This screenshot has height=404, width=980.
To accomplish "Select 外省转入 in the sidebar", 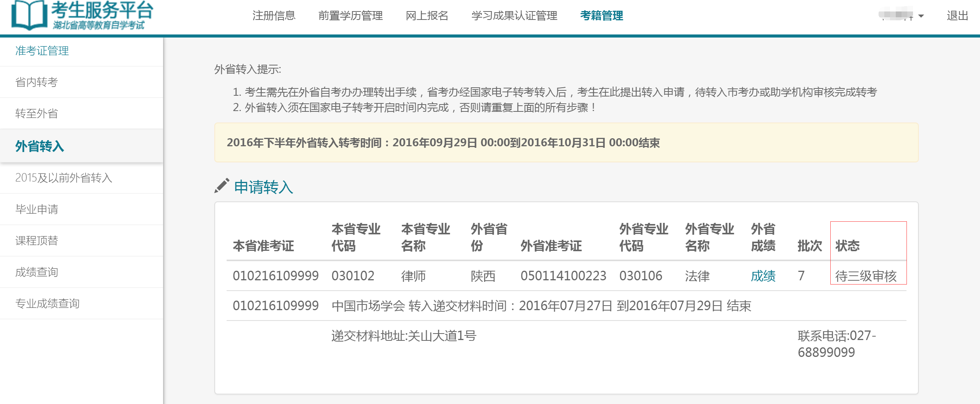I will (x=40, y=146).
